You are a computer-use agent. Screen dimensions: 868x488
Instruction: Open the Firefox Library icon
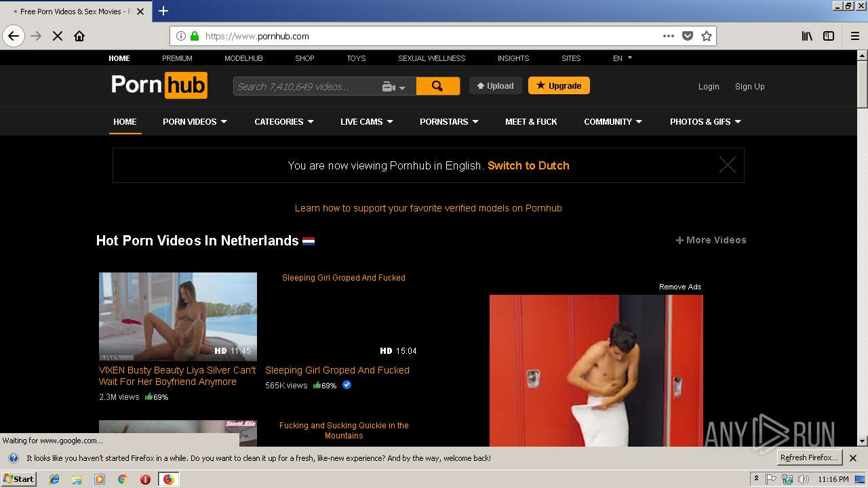(x=807, y=36)
